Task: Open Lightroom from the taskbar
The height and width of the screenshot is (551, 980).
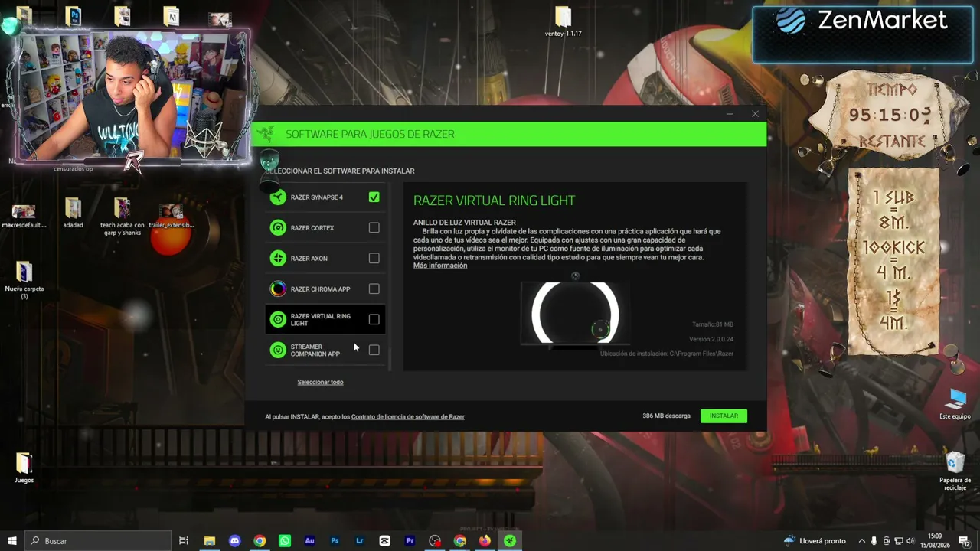Action: tap(360, 541)
